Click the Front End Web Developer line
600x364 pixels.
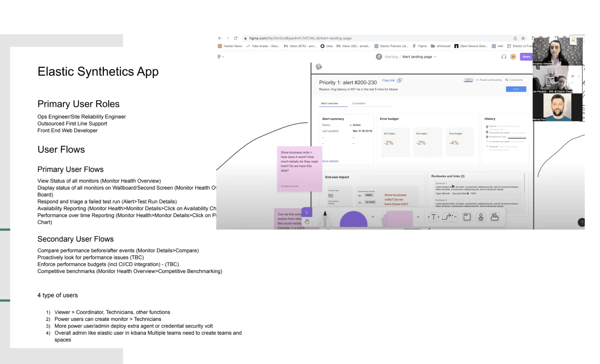coord(68,130)
